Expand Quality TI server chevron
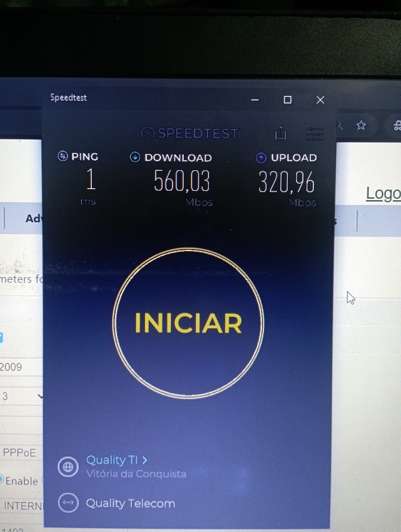401x532 pixels. pos(145,460)
